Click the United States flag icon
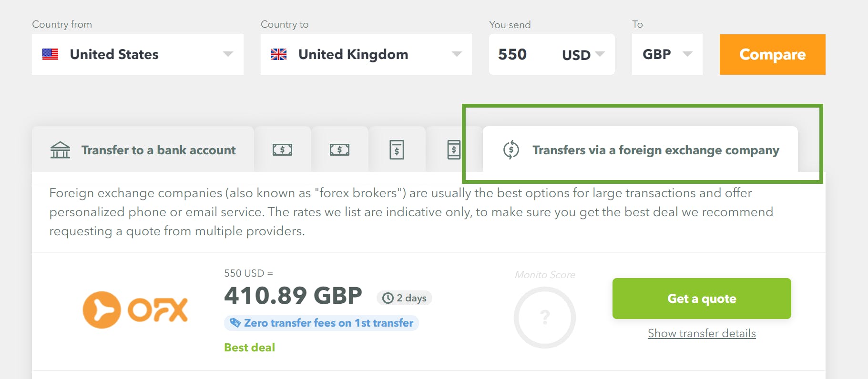 pos(50,54)
